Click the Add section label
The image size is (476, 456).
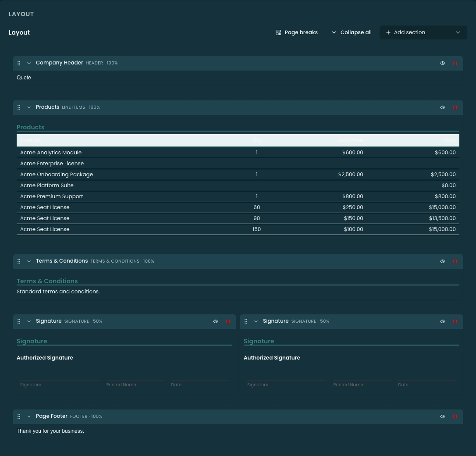point(409,32)
